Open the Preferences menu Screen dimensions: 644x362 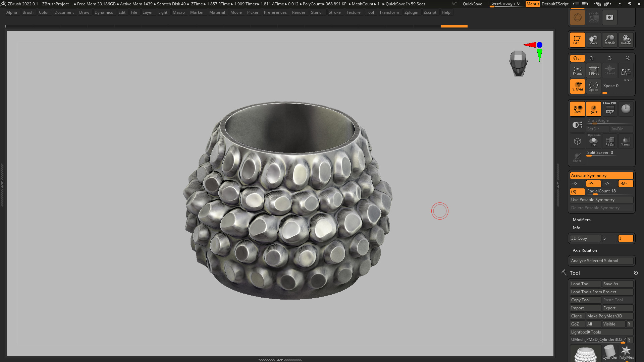275,12
